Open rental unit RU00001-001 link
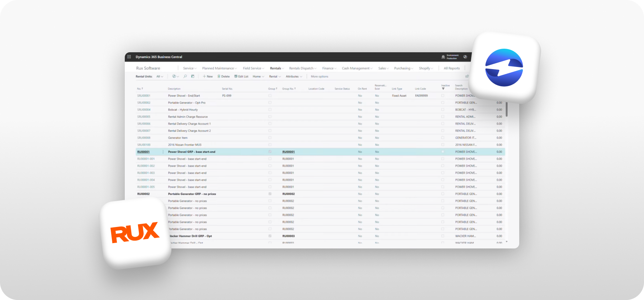This screenshot has width=644, height=300. [146, 159]
